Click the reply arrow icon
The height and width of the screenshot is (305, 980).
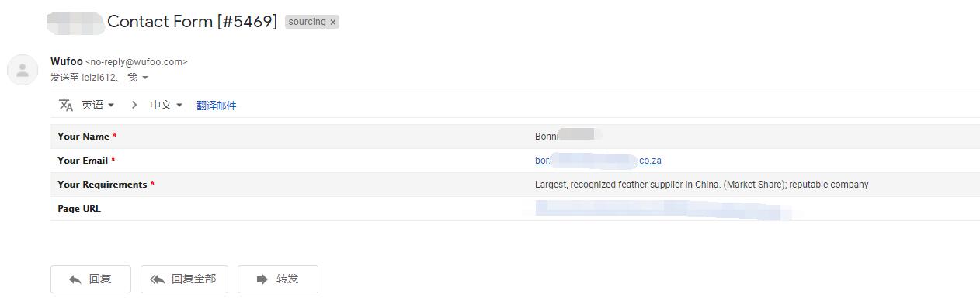tap(75, 279)
